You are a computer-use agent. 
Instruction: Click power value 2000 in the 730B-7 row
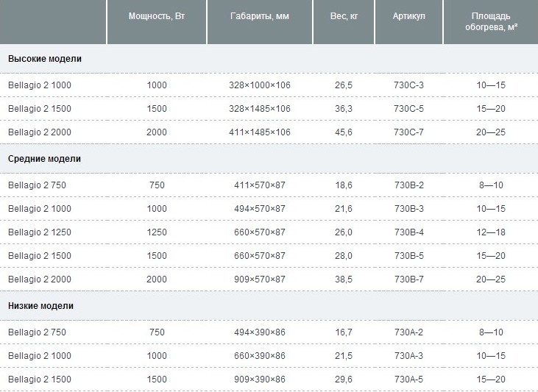(157, 279)
